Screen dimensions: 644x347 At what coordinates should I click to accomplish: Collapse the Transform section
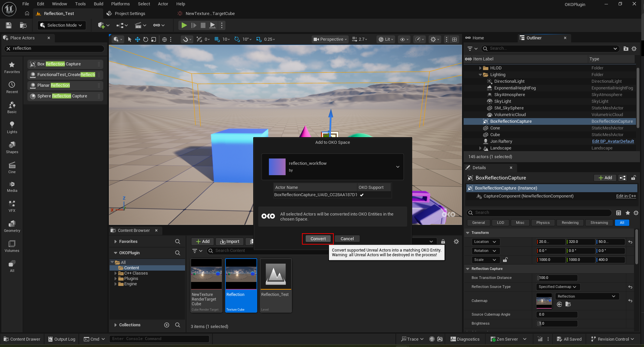[x=468, y=233]
